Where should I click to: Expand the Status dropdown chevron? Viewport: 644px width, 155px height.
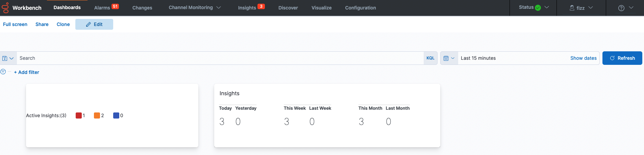click(547, 7)
